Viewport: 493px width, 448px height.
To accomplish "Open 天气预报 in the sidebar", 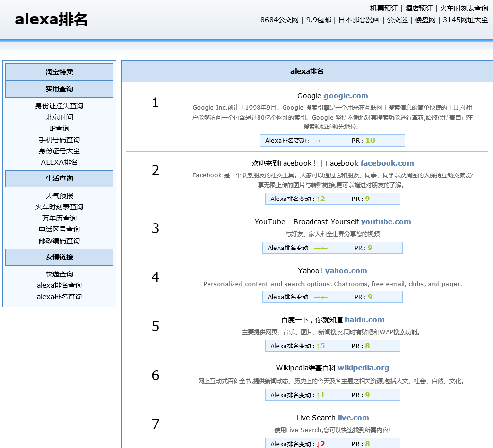I will 59,196.
